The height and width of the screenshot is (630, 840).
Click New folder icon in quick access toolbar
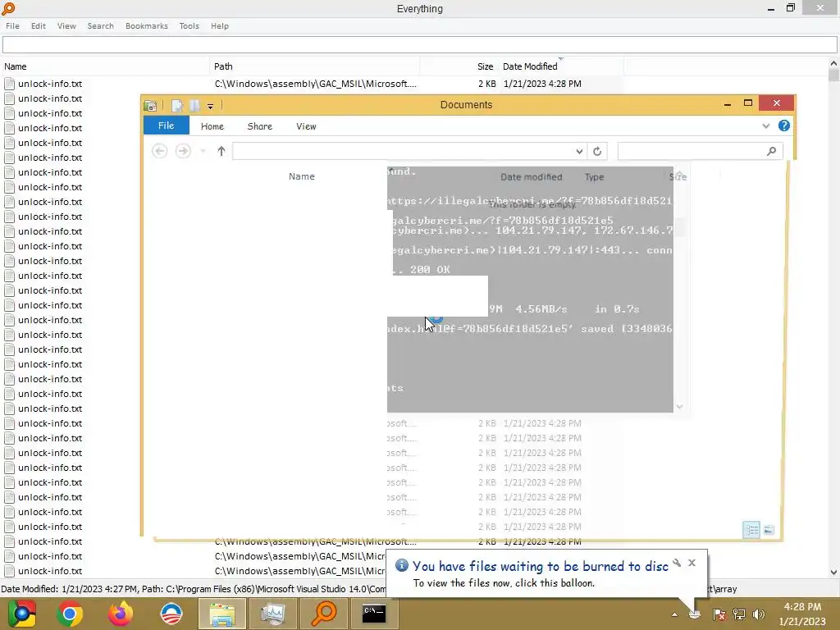click(x=194, y=106)
